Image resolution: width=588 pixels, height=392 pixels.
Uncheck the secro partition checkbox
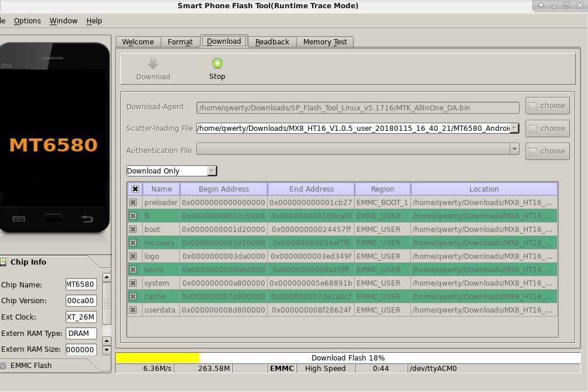tap(133, 270)
